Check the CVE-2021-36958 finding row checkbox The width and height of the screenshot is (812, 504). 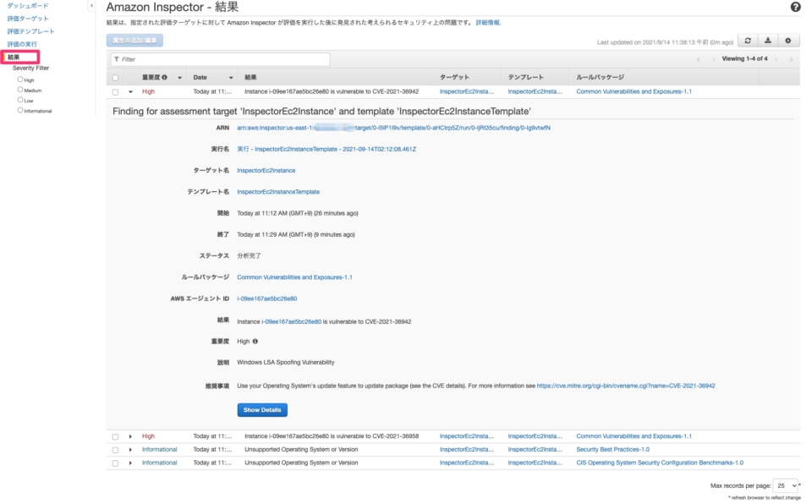115,436
